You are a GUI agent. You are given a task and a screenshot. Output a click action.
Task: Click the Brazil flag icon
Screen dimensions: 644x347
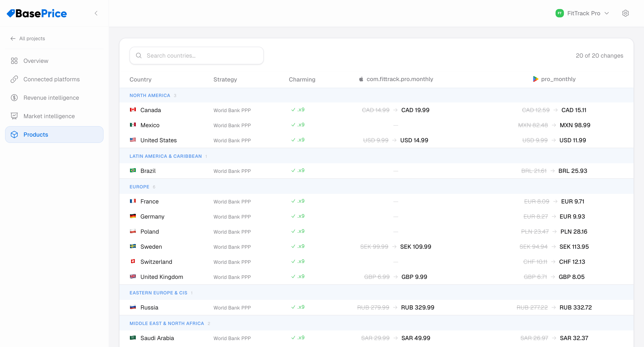pos(133,170)
